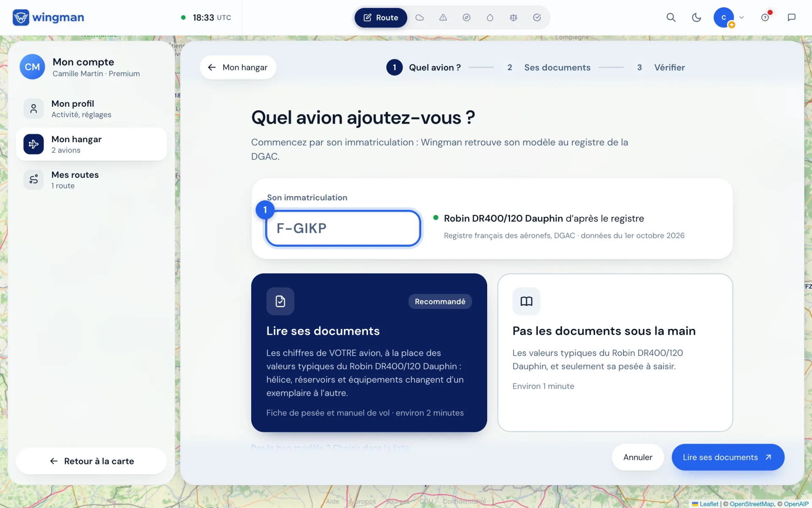The height and width of the screenshot is (508, 812).
Task: Click the Leaflet attribution link
Action: tap(705, 504)
